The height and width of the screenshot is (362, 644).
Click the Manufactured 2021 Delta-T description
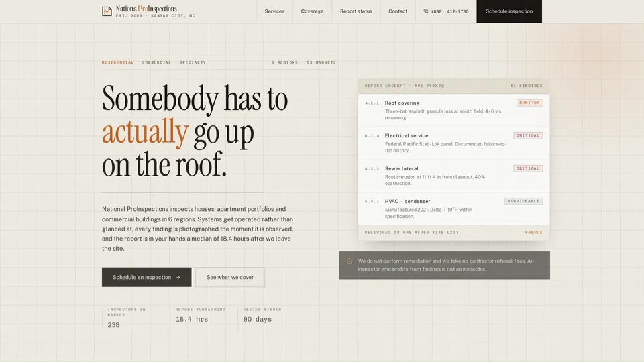pyautogui.click(x=429, y=213)
